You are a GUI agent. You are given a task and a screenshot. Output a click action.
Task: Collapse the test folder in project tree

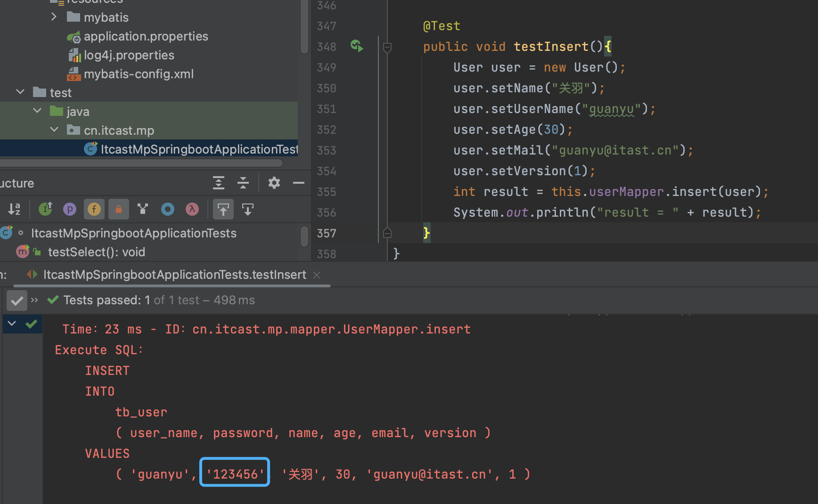[x=20, y=92]
